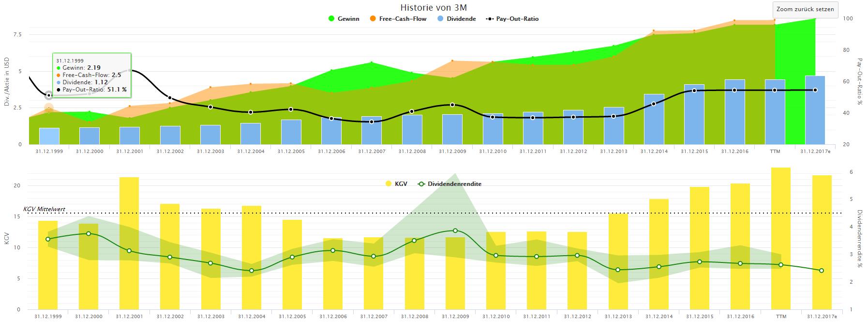The image size is (868, 322).
Task: Hide the KGV series via its legend
Action: (x=396, y=184)
